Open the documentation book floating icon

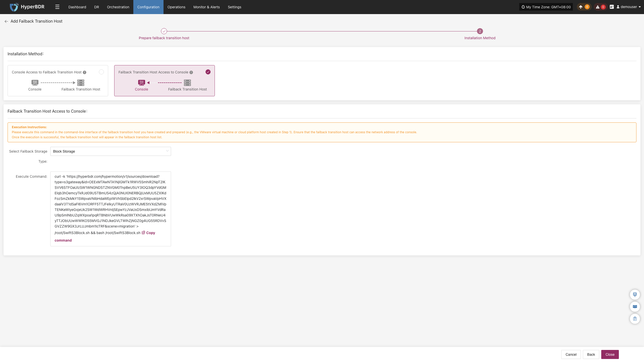pyautogui.click(x=635, y=307)
